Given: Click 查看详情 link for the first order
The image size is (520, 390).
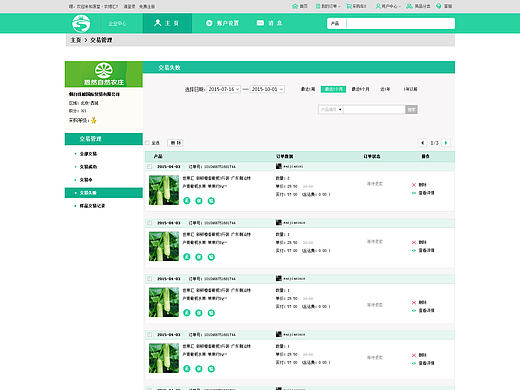Looking at the screenshot, I should click(x=426, y=193).
